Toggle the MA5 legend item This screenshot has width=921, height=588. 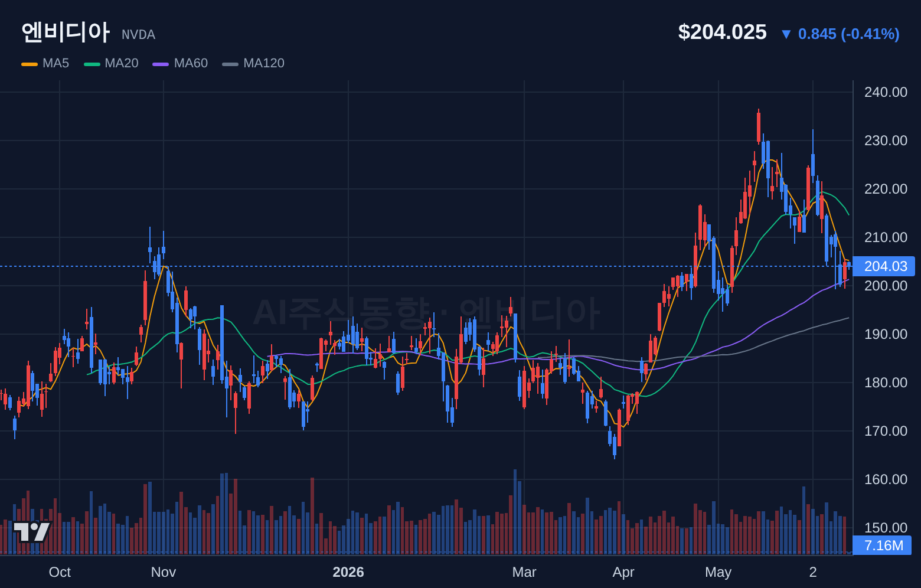pyautogui.click(x=45, y=63)
